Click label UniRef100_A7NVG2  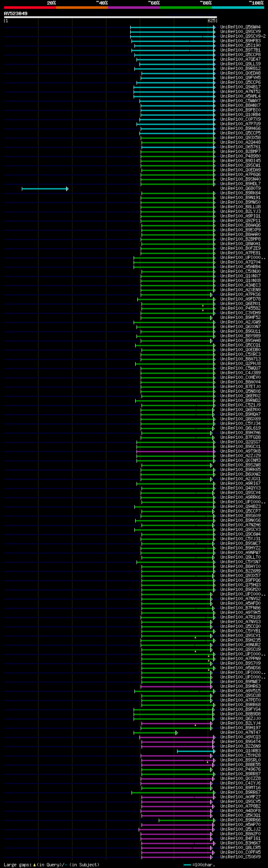point(240,599)
